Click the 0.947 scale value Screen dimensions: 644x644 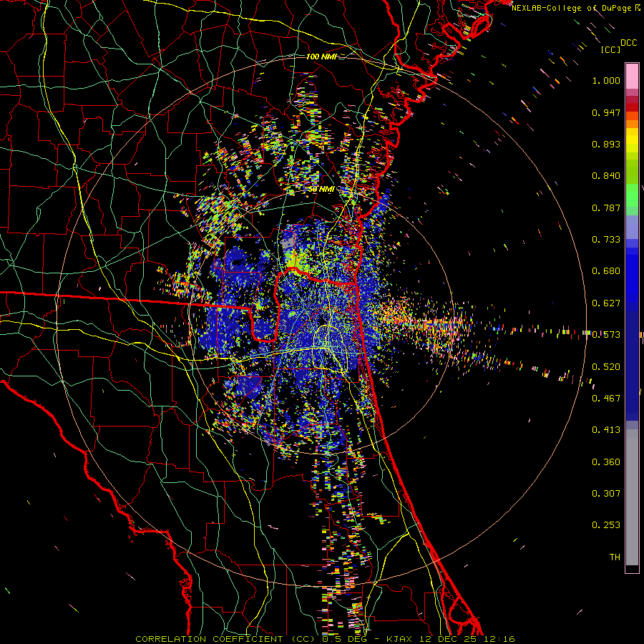click(606, 112)
